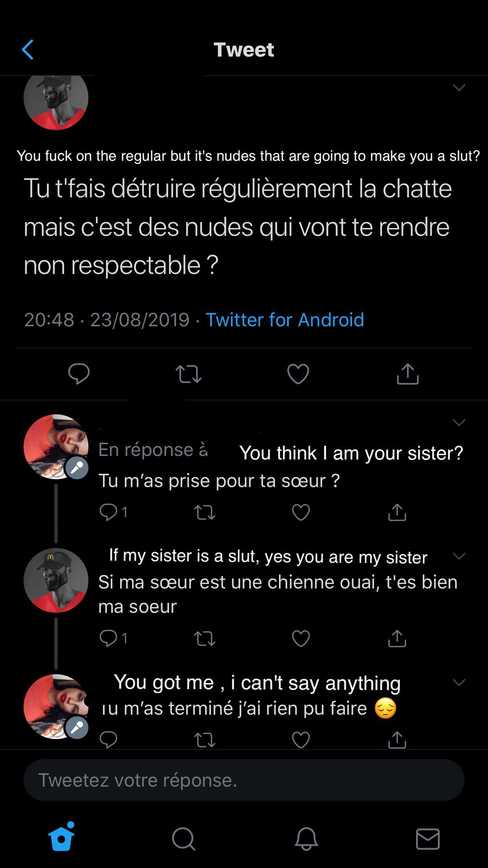Like the "Si ma sœur est une chienne" reply

coord(301,638)
